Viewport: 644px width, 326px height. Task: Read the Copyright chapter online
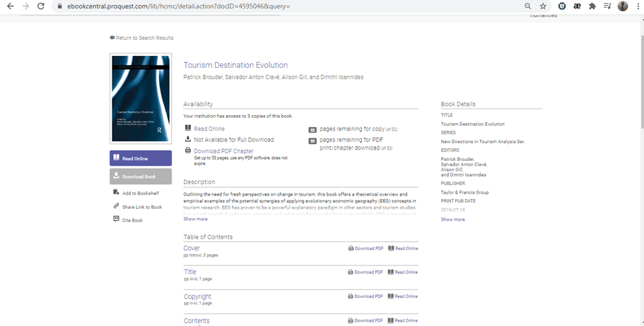click(x=402, y=297)
